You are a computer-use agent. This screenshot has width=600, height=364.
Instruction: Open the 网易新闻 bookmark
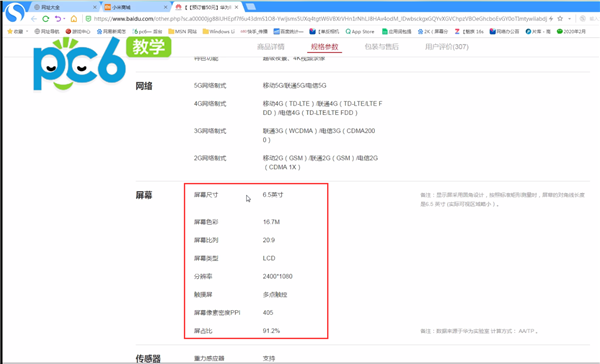[x=111, y=31]
